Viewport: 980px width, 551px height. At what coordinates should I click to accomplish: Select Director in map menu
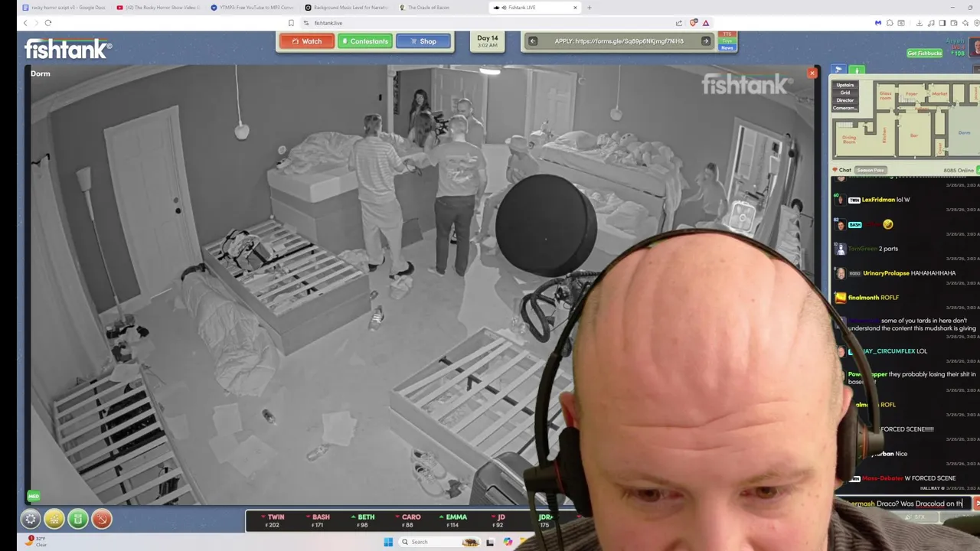845,100
